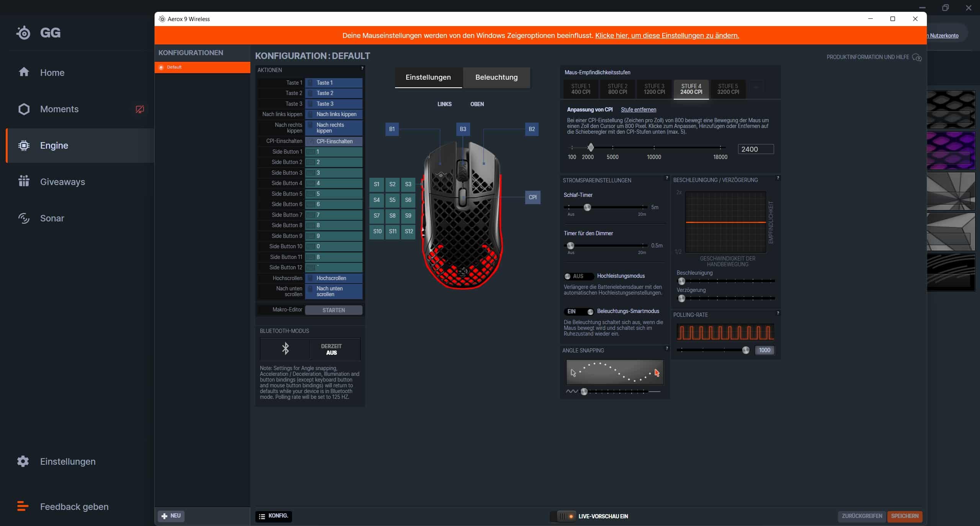Image resolution: width=980 pixels, height=526 pixels.
Task: Click the Schlaf-Timer slider handle
Action: [587, 207]
